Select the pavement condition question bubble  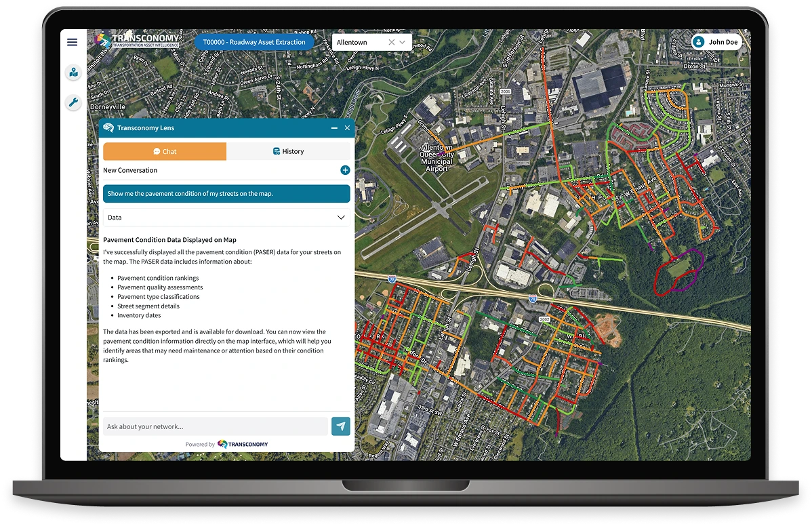tap(226, 193)
